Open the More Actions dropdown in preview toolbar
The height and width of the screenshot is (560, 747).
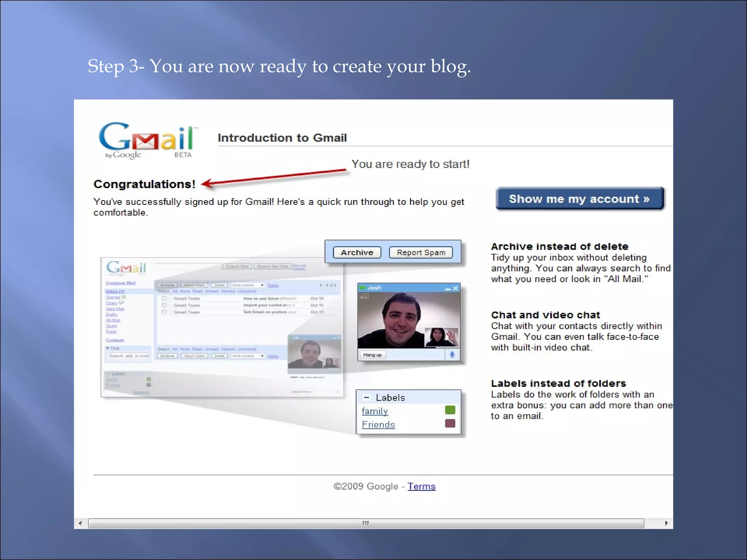click(x=248, y=285)
